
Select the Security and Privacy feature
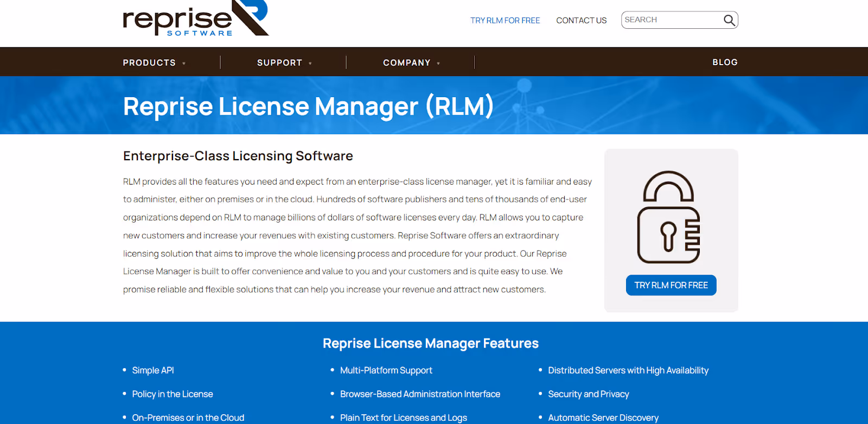coord(589,394)
